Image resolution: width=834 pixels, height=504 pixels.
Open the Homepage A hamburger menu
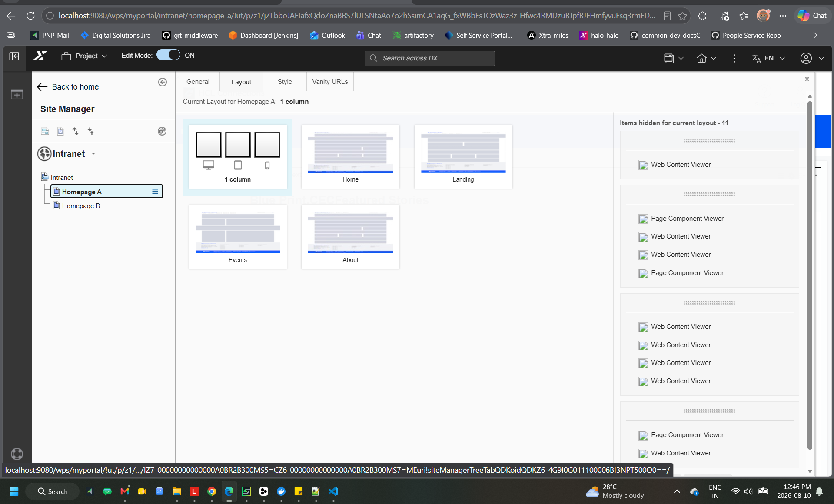(x=155, y=192)
